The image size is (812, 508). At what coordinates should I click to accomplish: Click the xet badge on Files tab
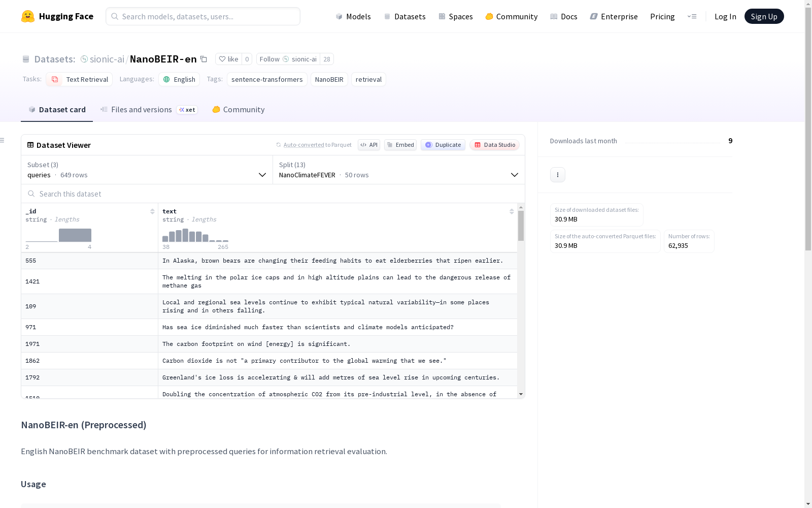coord(187,110)
